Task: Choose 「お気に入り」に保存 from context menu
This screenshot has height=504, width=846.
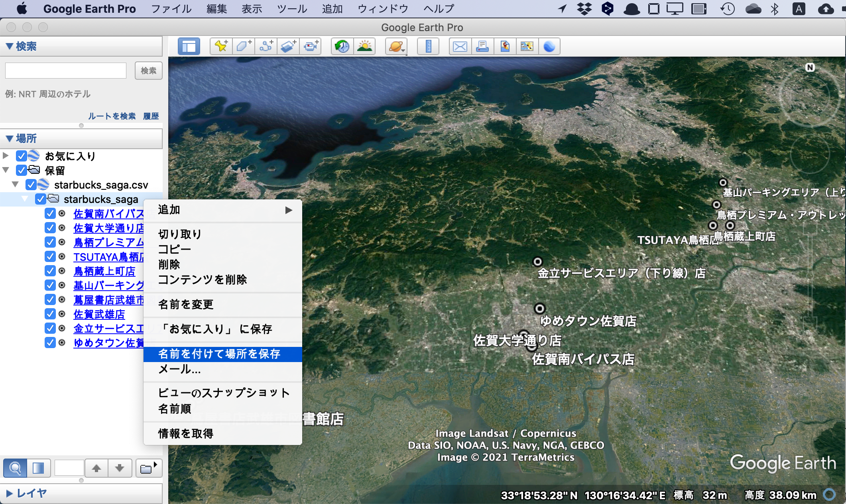Action: pyautogui.click(x=222, y=329)
